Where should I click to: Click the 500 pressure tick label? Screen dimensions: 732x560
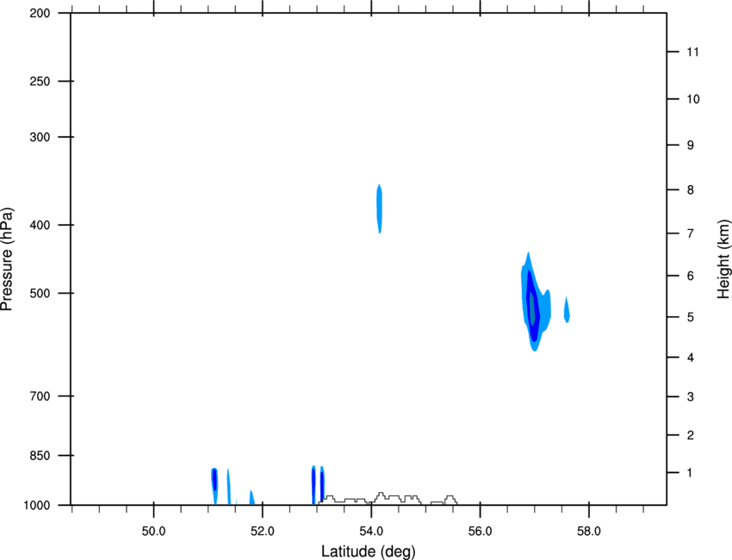(x=40, y=293)
